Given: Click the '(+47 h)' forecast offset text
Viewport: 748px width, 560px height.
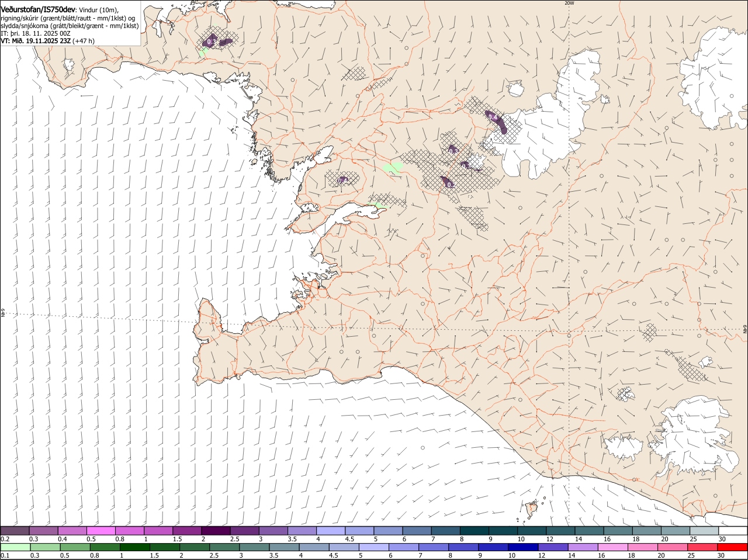Looking at the screenshot, I should pyautogui.click(x=84, y=41).
